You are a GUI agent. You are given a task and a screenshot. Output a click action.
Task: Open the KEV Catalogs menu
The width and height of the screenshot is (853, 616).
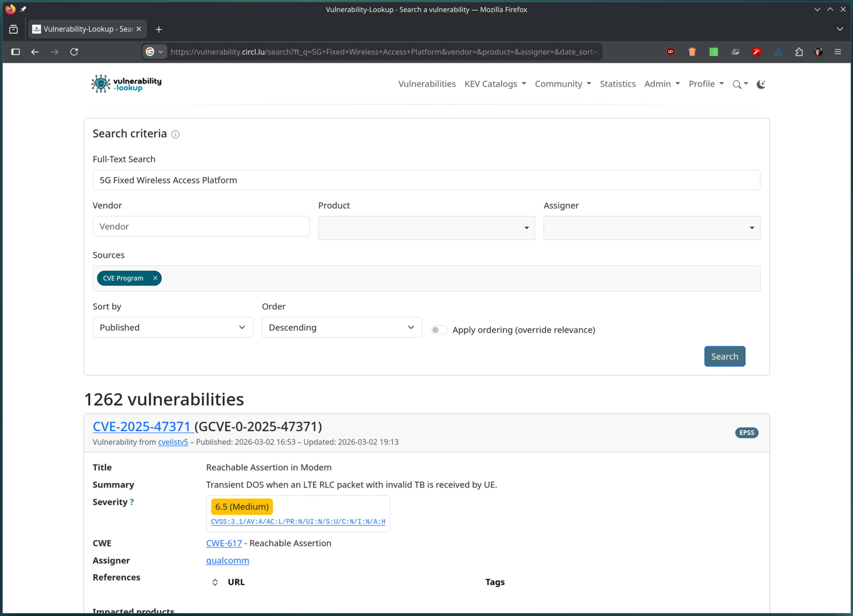point(495,84)
